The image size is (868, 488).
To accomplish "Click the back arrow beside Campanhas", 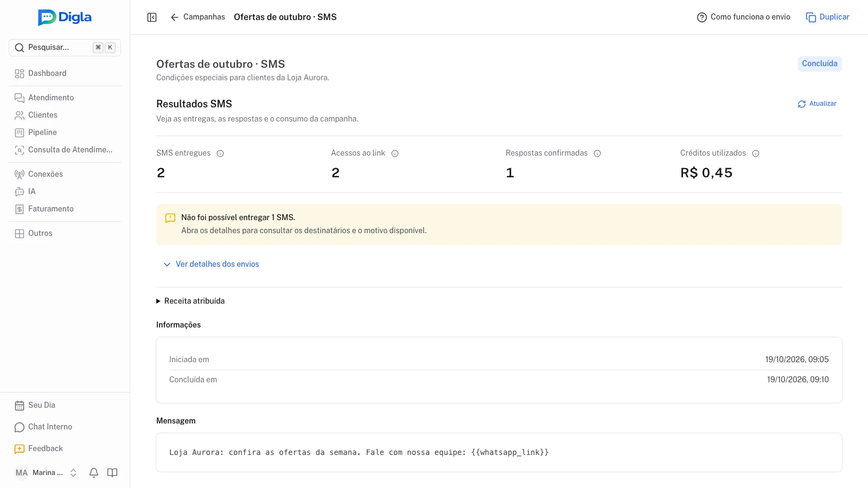I will click(174, 17).
